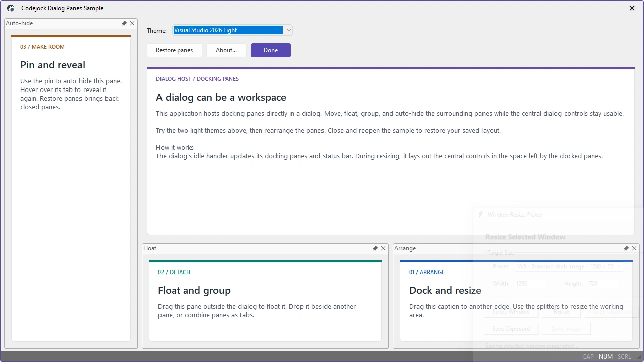Open the About... dialog

click(226, 50)
